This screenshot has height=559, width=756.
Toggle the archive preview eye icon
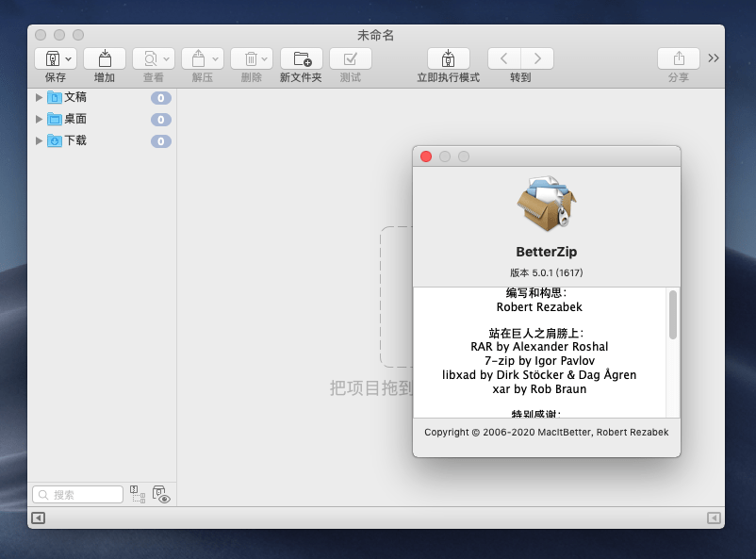click(x=161, y=494)
